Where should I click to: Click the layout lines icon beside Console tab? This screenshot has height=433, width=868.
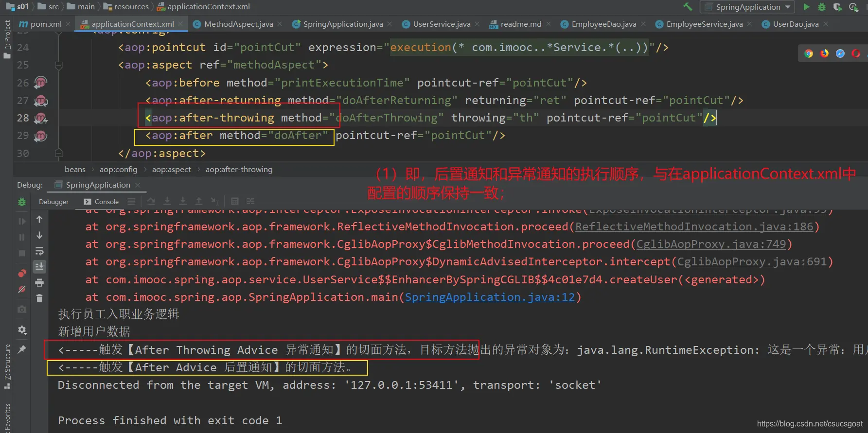pos(131,201)
